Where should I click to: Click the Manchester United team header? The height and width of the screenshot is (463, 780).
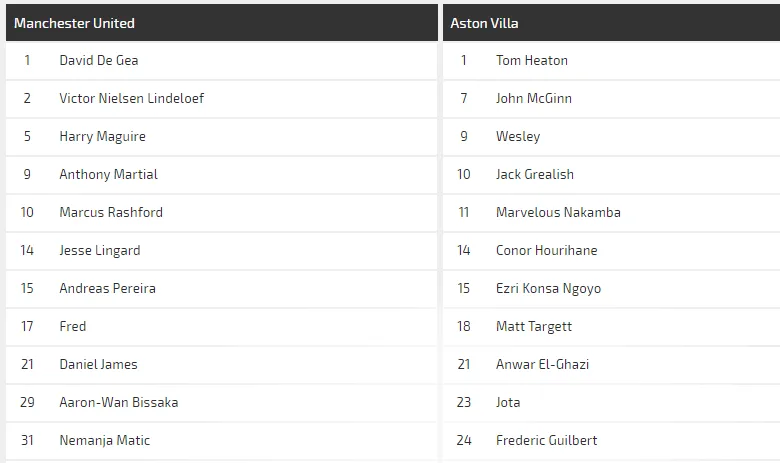point(74,23)
